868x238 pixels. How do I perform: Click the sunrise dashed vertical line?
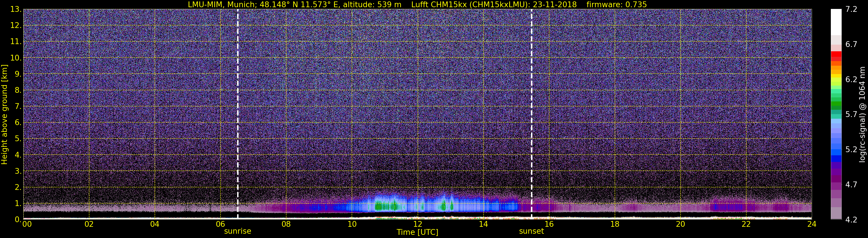point(238,114)
